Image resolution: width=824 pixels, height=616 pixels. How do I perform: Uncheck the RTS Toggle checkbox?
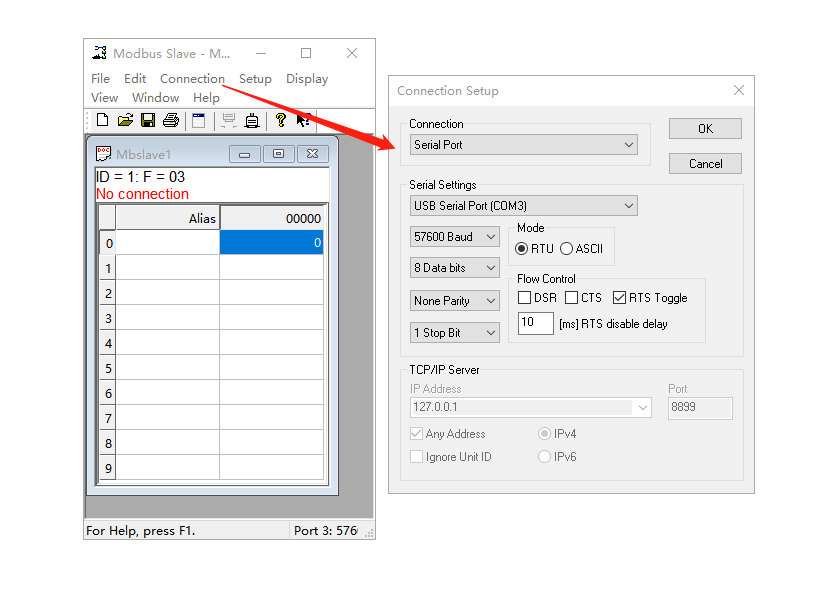point(619,297)
